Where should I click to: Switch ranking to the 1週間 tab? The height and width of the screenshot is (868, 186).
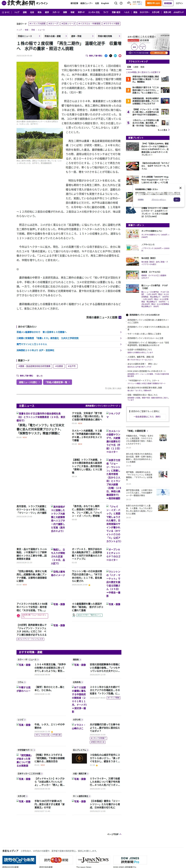coord(136,67)
